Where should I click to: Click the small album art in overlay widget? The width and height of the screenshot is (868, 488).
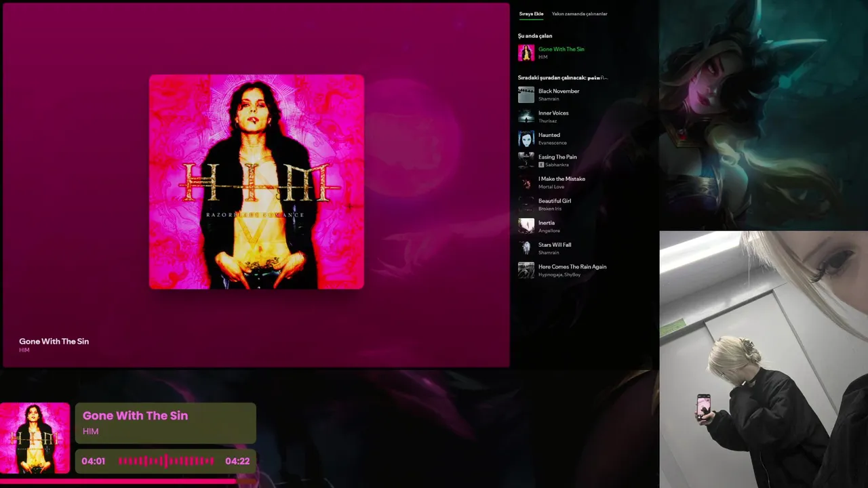(35, 439)
